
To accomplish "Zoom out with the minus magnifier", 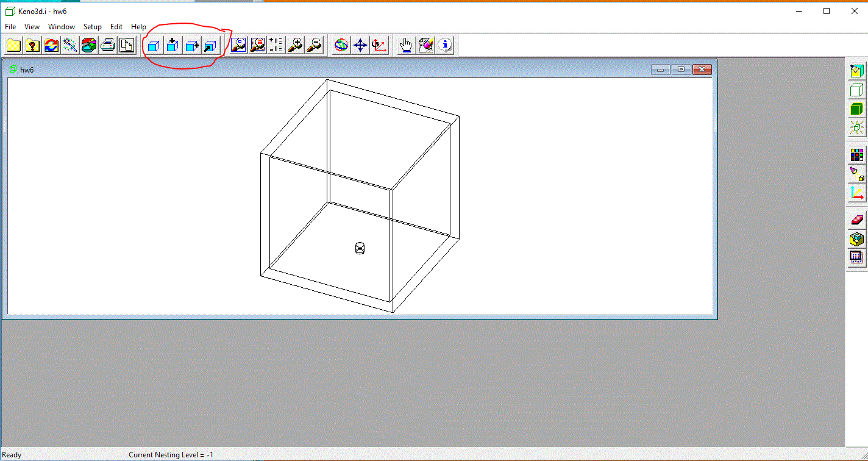I will 315,45.
